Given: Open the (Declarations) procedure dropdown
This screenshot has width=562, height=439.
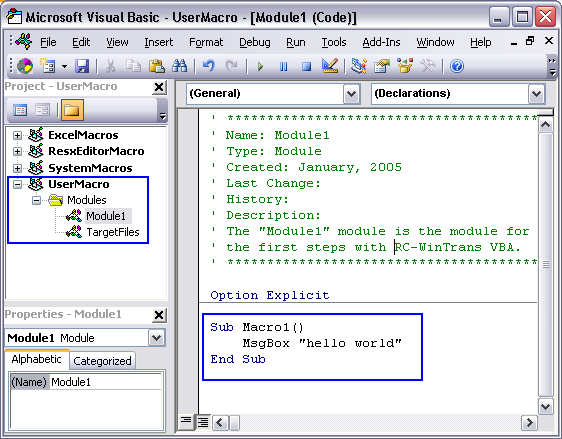Looking at the screenshot, I should (536, 94).
